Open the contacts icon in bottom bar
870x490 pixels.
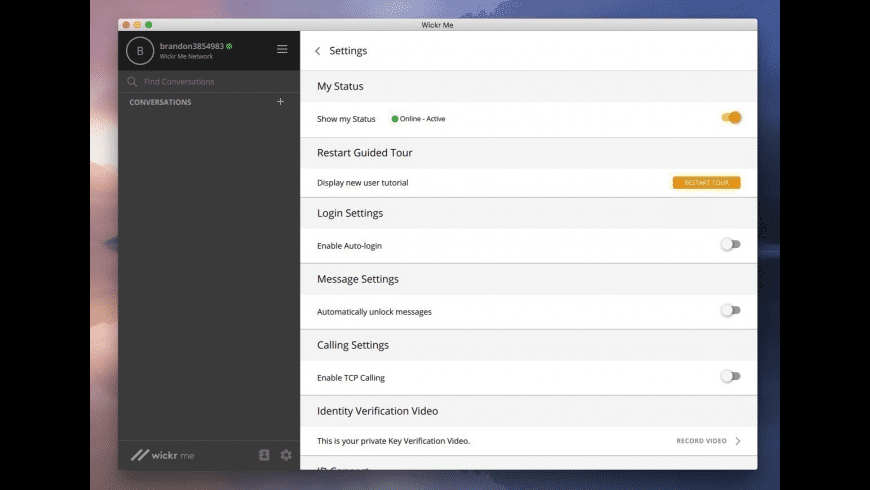click(264, 455)
